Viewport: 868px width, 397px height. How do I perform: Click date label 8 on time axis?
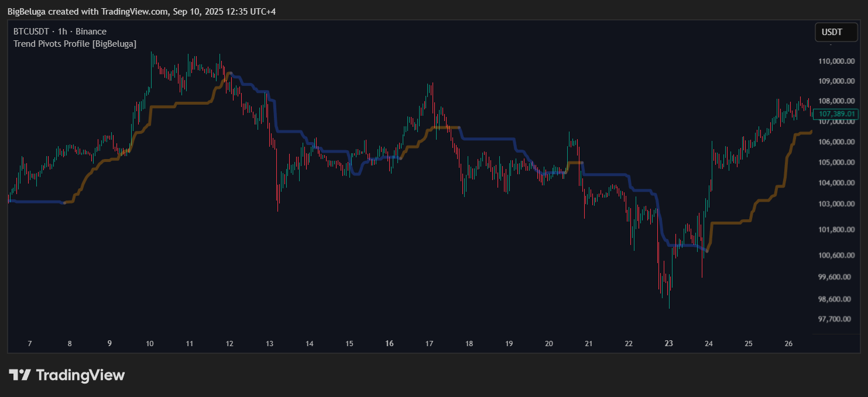tap(70, 344)
